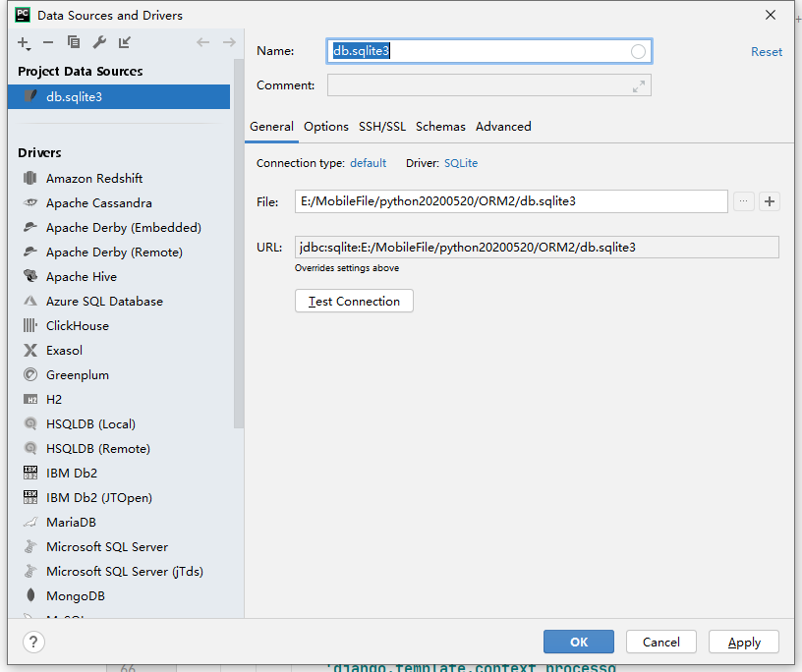Viewport: 802px width, 672px height.
Task: Expand the Comment field editor
Action: (638, 86)
